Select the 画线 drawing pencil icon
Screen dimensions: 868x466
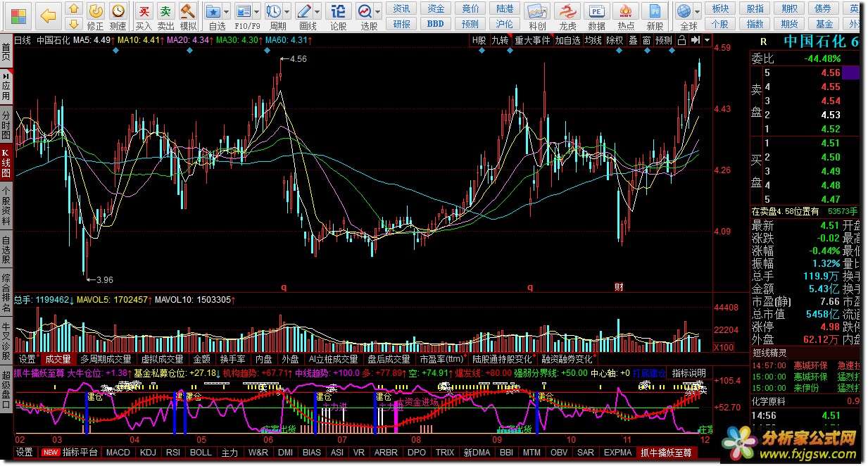point(304,11)
